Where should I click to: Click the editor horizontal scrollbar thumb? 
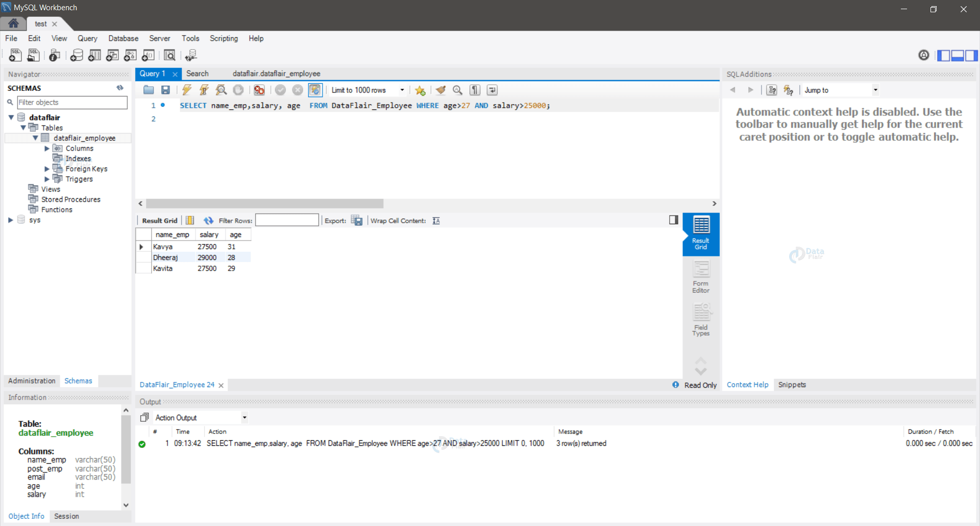pyautogui.click(x=264, y=204)
